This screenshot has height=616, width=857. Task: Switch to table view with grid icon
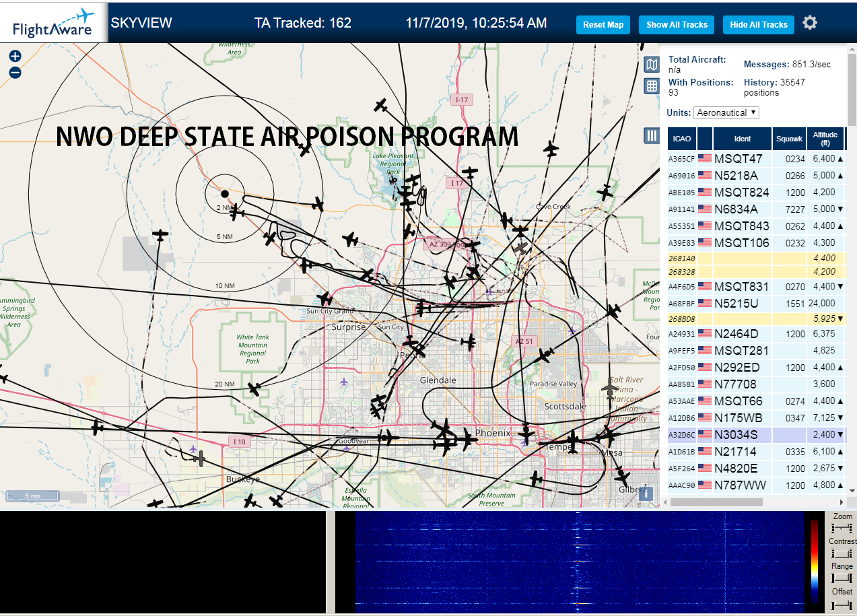(652, 85)
